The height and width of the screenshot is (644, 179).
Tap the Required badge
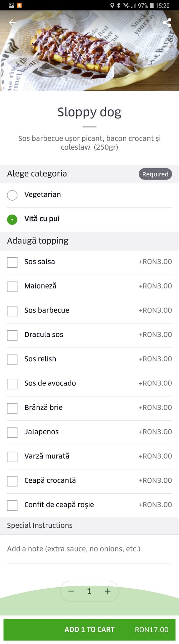click(x=155, y=174)
